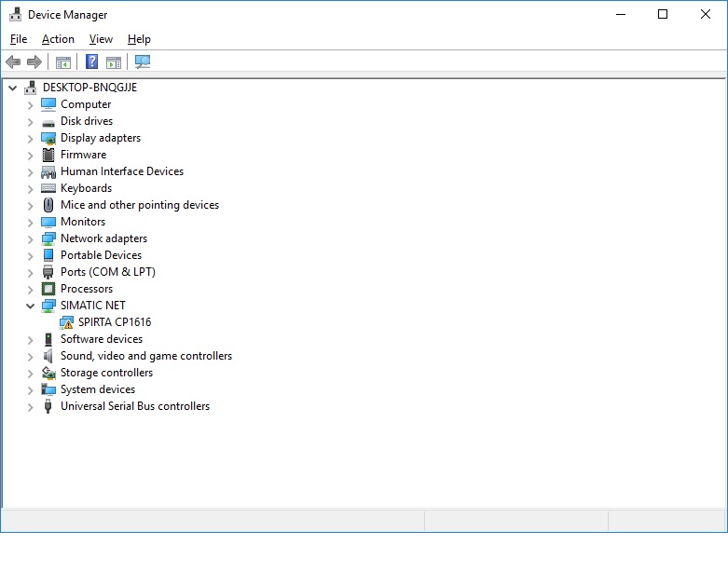Select Sound, video and game controllers label
Image resolution: width=728 pixels, height=572 pixels.
coord(146,355)
